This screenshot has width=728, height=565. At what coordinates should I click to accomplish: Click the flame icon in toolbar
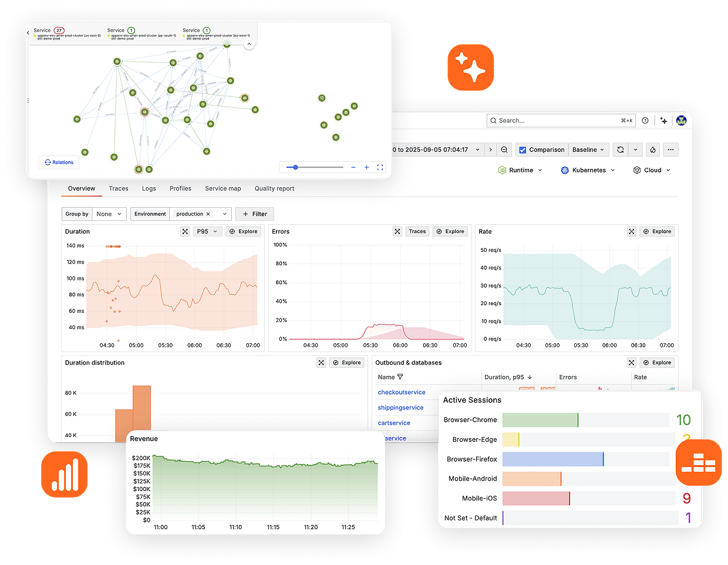(x=653, y=150)
